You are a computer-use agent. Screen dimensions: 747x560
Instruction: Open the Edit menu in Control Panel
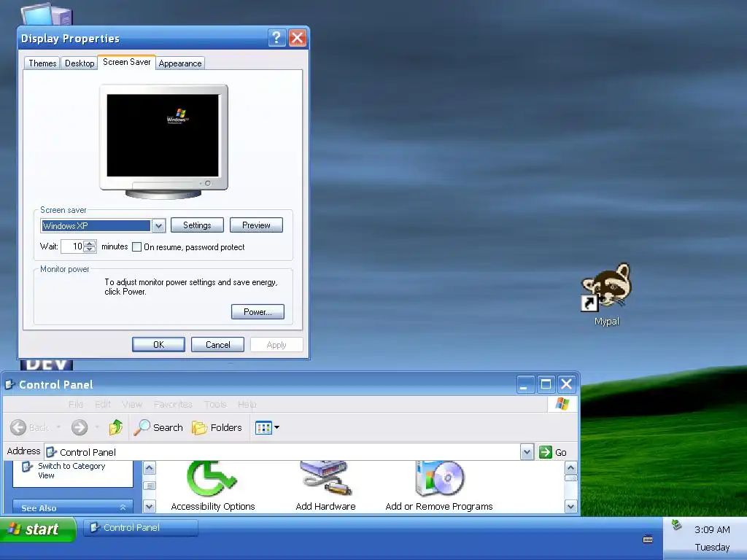click(102, 404)
